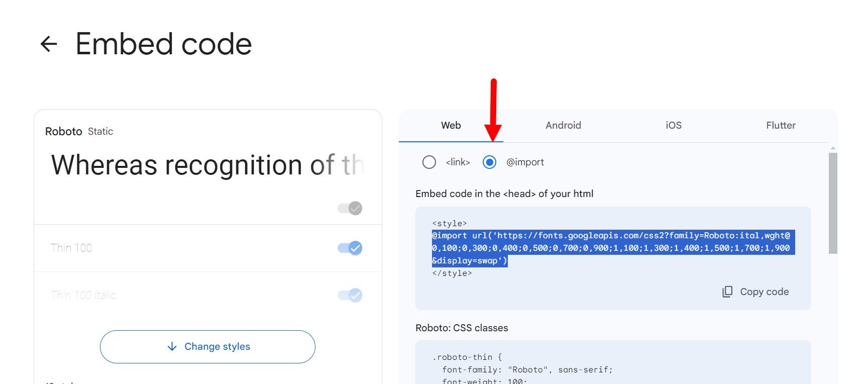Switch to the Android tab

click(563, 126)
